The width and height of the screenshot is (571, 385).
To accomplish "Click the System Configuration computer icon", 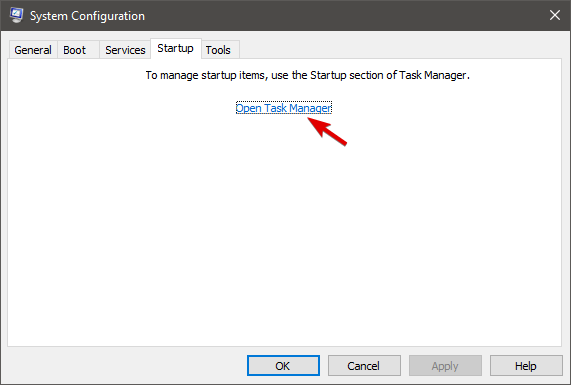I will [16, 15].
